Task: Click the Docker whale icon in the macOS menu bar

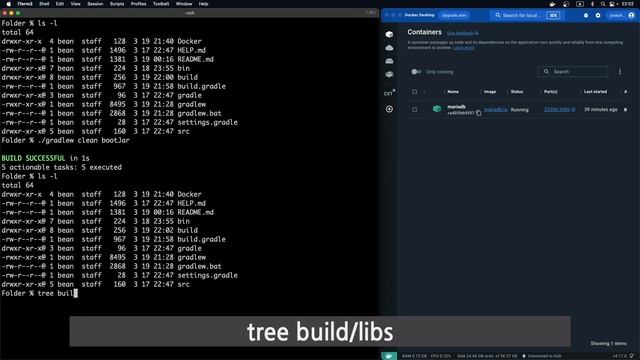Action: point(552,4)
